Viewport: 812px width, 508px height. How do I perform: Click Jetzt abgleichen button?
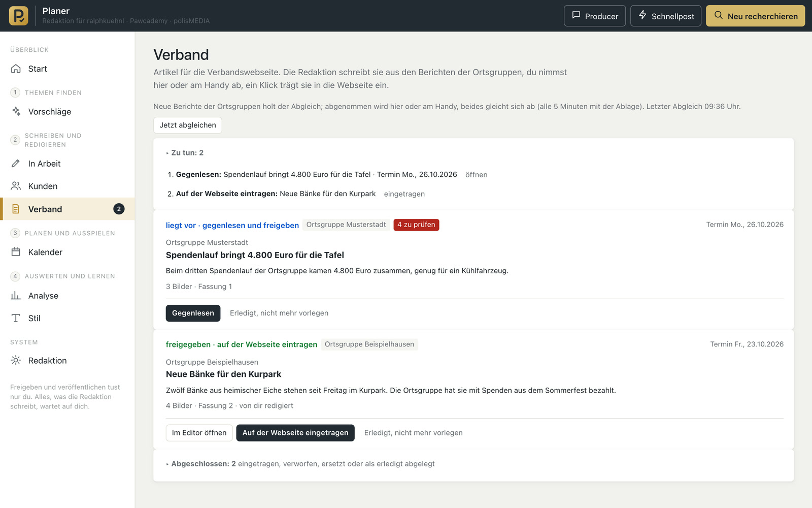[x=188, y=125]
